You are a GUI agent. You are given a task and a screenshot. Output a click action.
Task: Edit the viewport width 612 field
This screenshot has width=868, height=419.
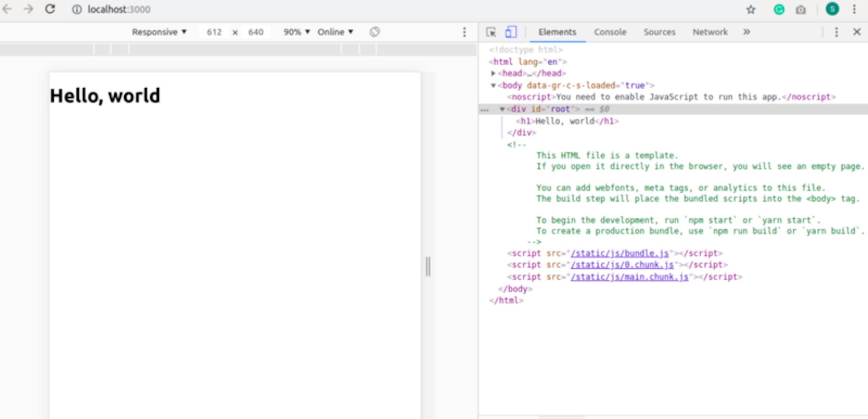point(214,32)
